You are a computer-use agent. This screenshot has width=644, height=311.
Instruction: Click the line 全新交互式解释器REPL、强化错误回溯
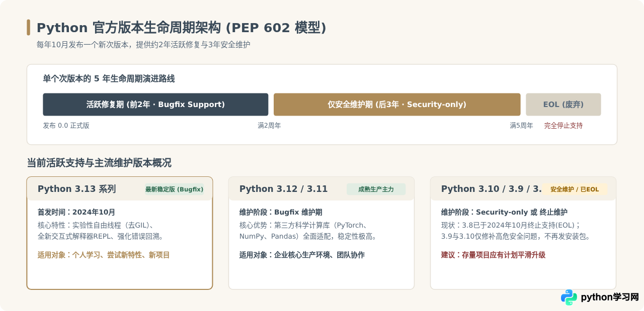(101, 236)
